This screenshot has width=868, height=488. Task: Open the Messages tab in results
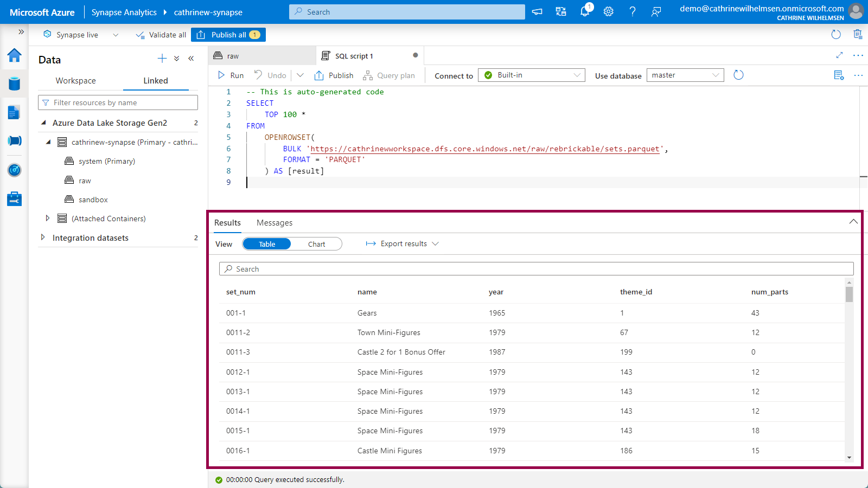coord(275,223)
